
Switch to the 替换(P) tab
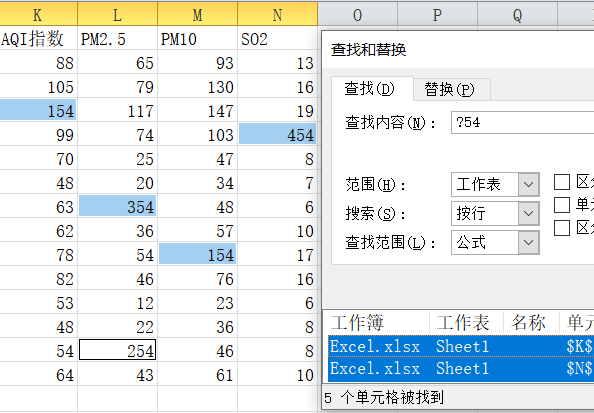click(x=452, y=90)
